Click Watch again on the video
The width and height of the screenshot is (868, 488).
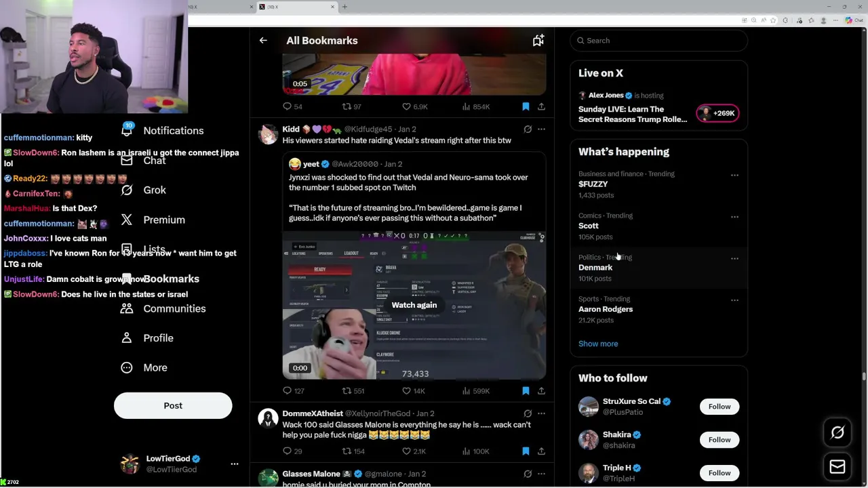coord(414,305)
